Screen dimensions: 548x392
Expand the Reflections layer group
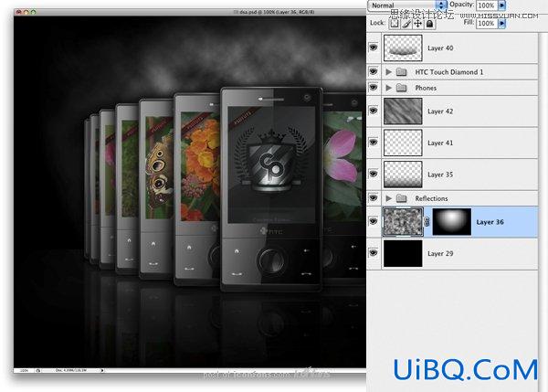(x=388, y=198)
